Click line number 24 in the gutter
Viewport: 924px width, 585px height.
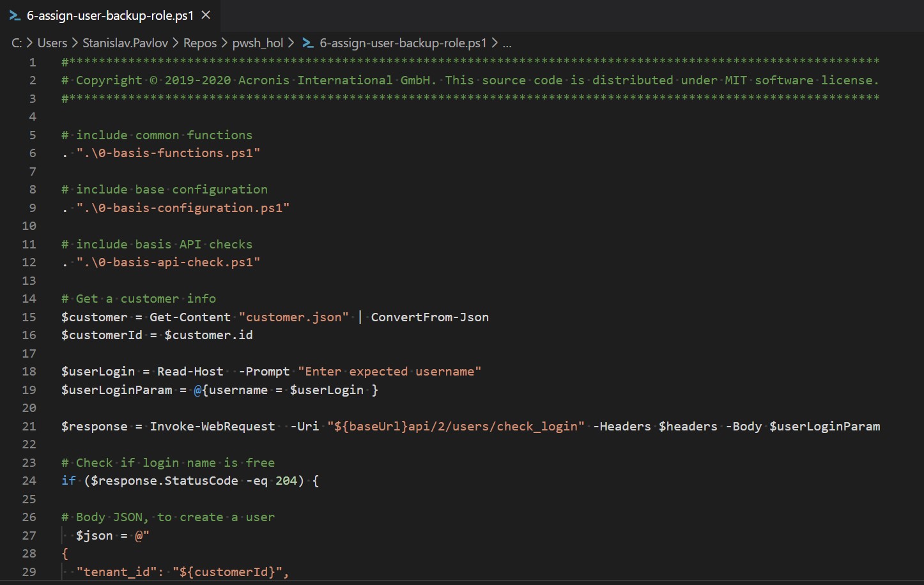pos(29,480)
